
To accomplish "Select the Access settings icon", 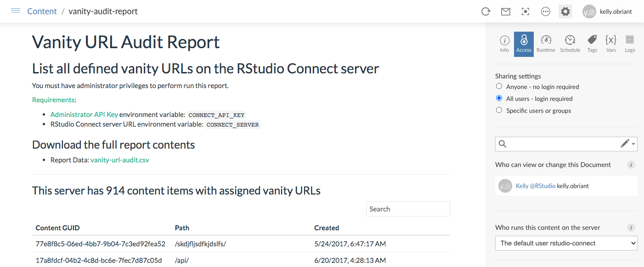I will (524, 44).
